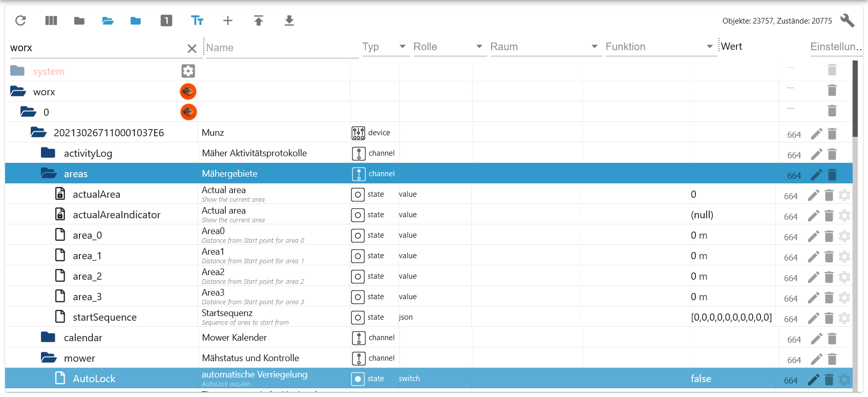Toggle the text display mode icon

pyautogui.click(x=197, y=20)
